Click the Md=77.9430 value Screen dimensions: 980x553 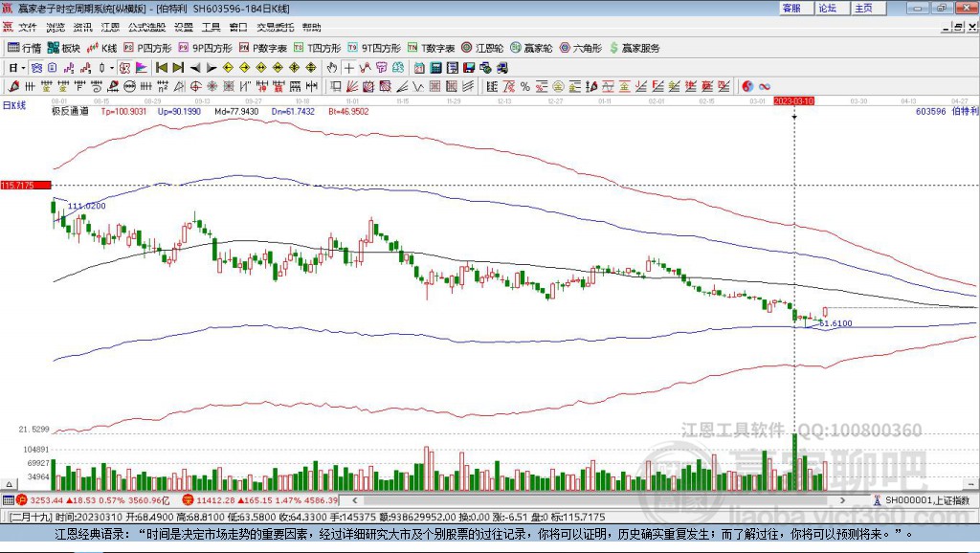(x=236, y=111)
